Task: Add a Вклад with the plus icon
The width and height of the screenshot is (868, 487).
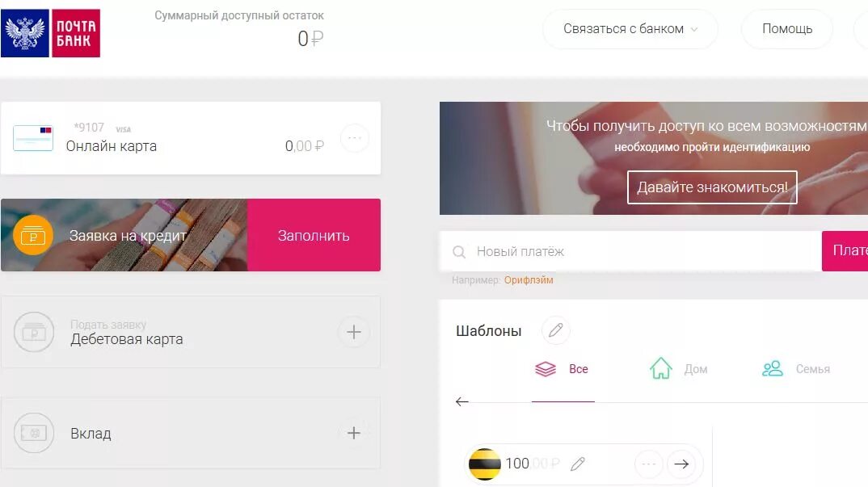Action: [x=354, y=433]
